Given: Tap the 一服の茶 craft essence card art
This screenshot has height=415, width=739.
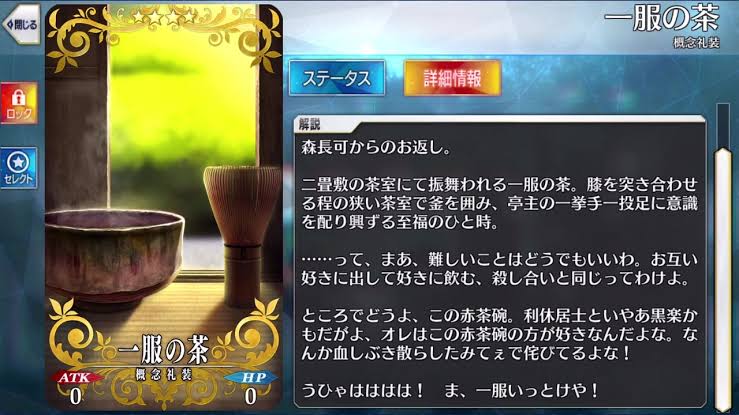Looking at the screenshot, I should tap(164, 206).
